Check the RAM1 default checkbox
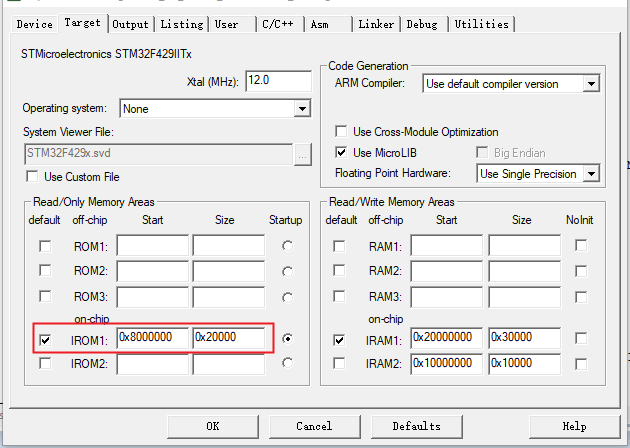The image size is (630, 448). pos(339,246)
